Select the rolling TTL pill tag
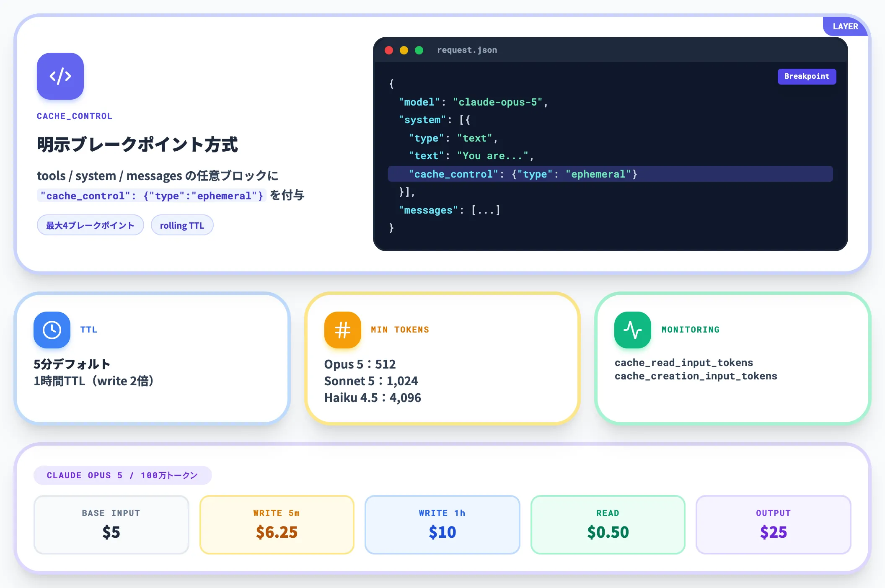Image resolution: width=885 pixels, height=588 pixels. coord(182,225)
